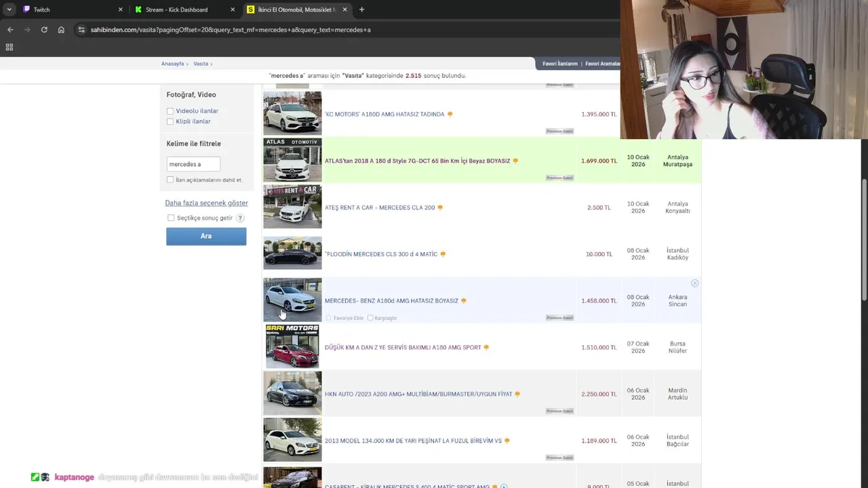Close the Twitch tab
This screenshot has width=868, height=488.
121,9
